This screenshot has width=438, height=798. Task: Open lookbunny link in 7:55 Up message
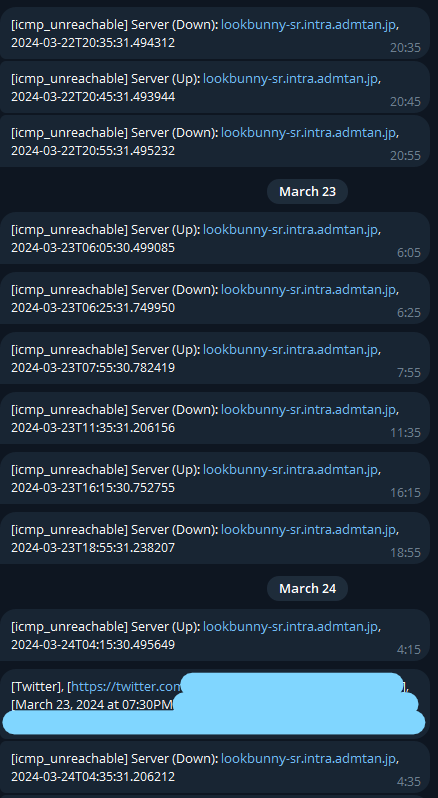pos(290,350)
